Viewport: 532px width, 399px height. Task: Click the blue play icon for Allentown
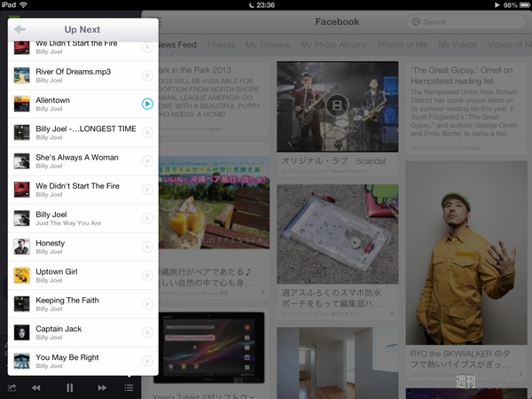pos(147,104)
